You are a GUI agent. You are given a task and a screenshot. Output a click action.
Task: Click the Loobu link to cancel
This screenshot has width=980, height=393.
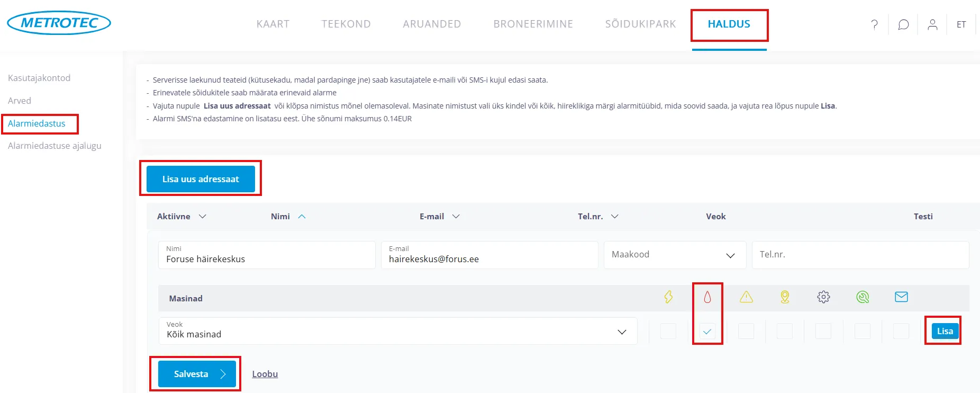(265, 374)
